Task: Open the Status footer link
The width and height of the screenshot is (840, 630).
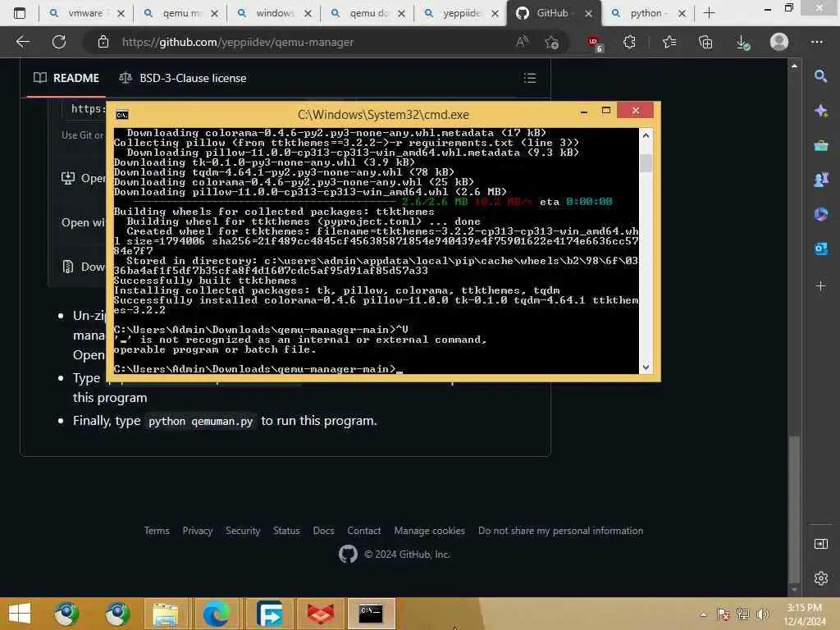Action: pos(286,531)
